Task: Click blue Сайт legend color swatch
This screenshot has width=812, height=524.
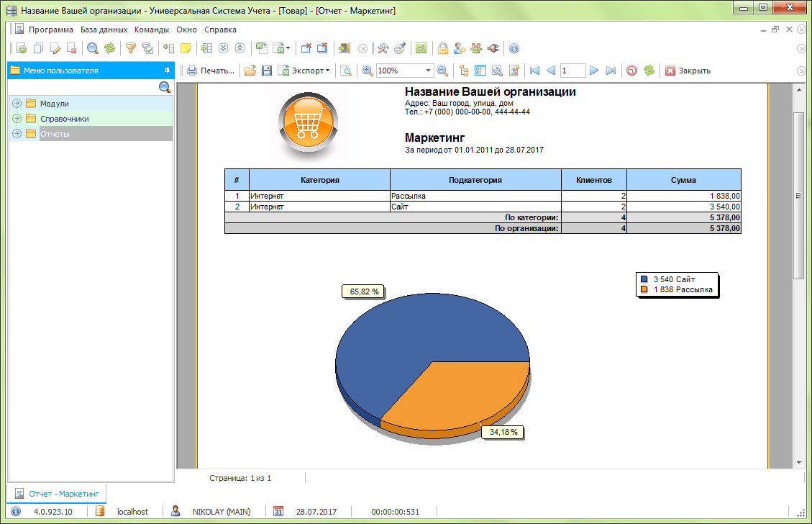Action: tap(644, 279)
